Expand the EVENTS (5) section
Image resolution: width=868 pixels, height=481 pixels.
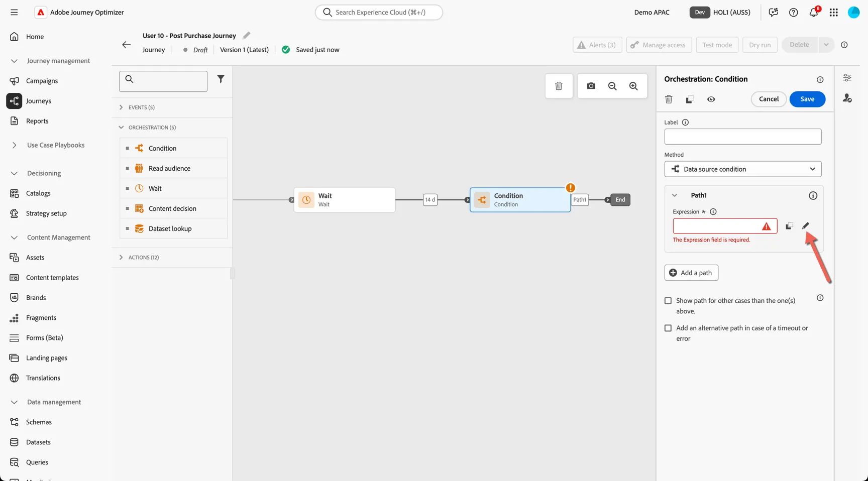121,107
